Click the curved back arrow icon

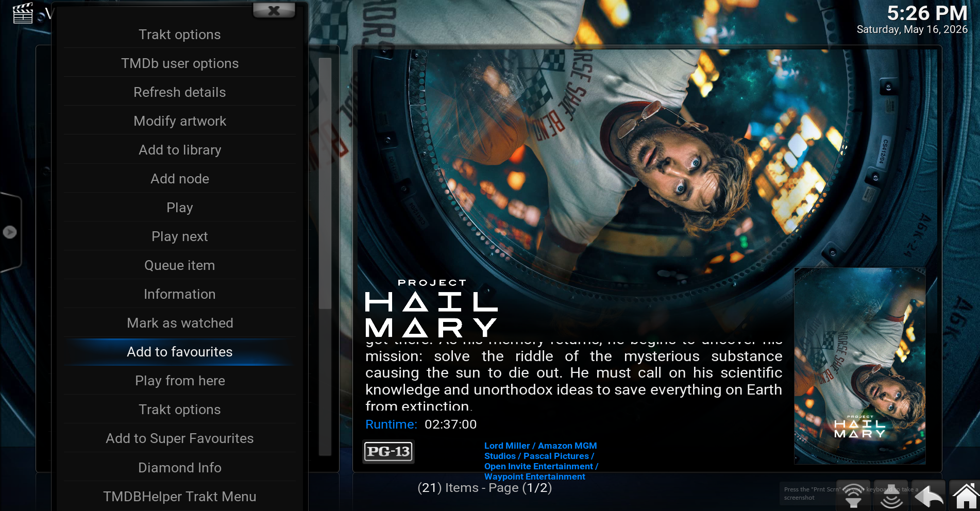click(930, 496)
